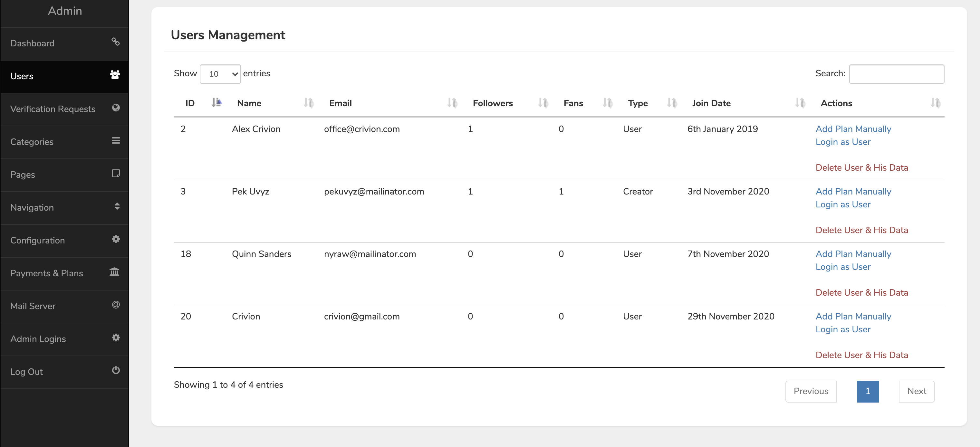Image resolution: width=980 pixels, height=447 pixels.
Task: Click the Dashboard link icon in sidebar
Action: coord(116,42)
